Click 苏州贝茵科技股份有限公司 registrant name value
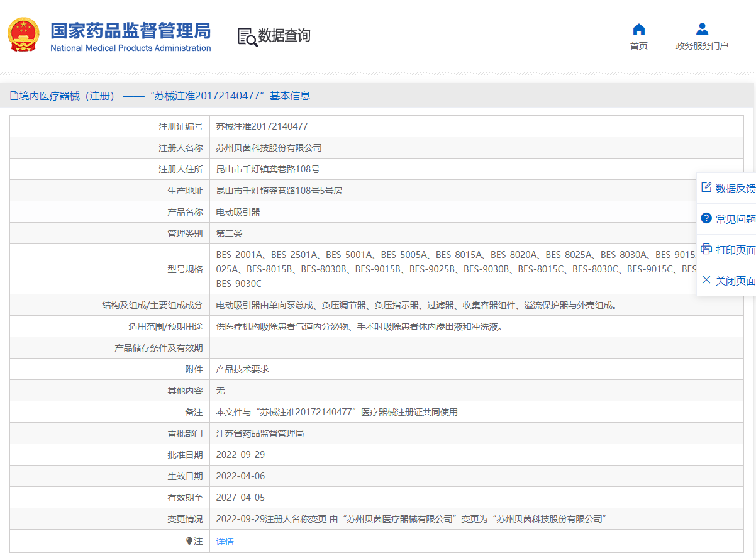The height and width of the screenshot is (558, 756). pyautogui.click(x=269, y=148)
